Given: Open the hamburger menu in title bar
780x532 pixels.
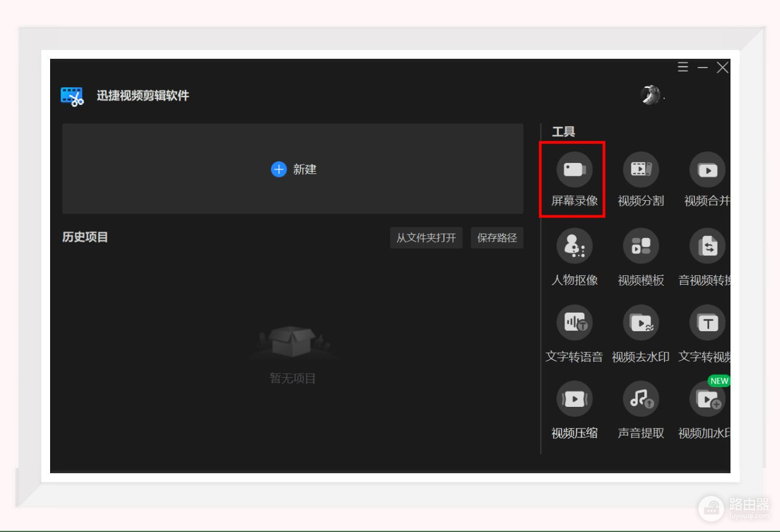Looking at the screenshot, I should tap(683, 67).
